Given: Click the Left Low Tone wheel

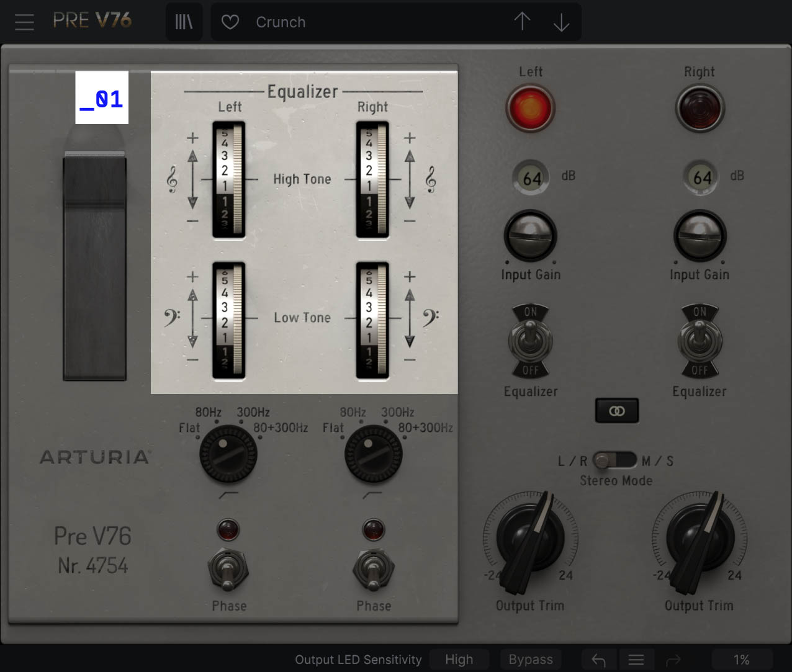Looking at the screenshot, I should coord(228,320).
